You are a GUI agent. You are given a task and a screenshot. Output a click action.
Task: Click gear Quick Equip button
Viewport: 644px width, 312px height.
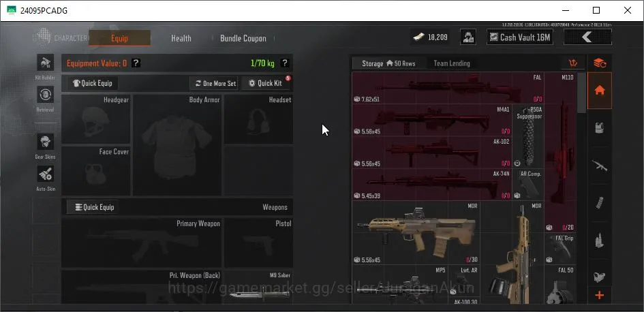coord(93,83)
